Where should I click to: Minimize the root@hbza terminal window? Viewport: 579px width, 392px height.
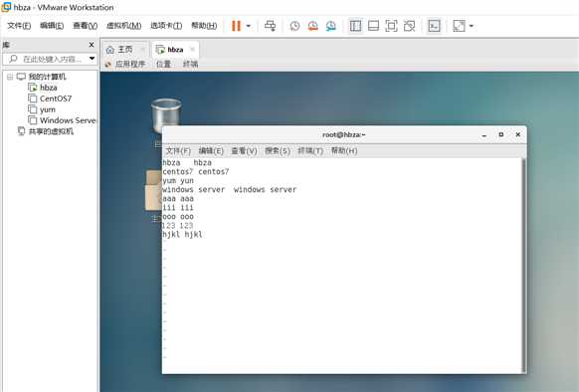click(x=483, y=135)
